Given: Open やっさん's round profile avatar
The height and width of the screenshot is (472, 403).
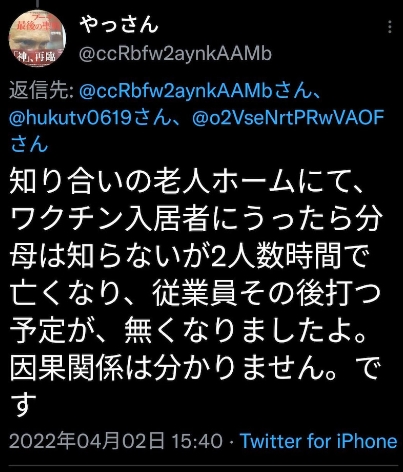Looking at the screenshot, I should pos(36,38).
